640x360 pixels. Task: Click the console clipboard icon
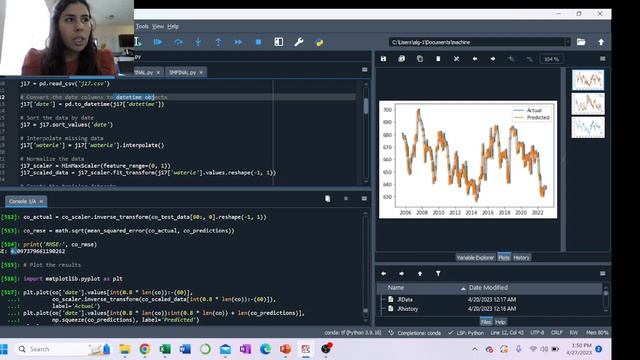click(327, 199)
